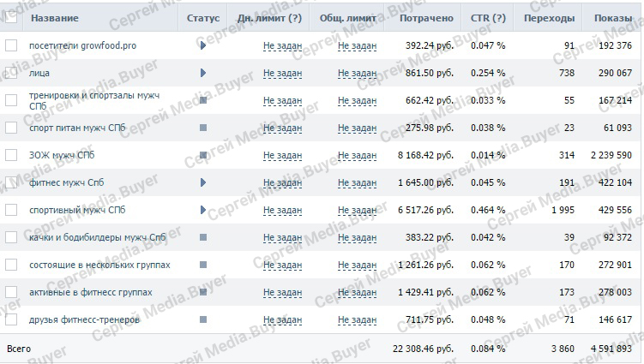Click the stop icon for активные в фитнесс группах

[x=203, y=292]
